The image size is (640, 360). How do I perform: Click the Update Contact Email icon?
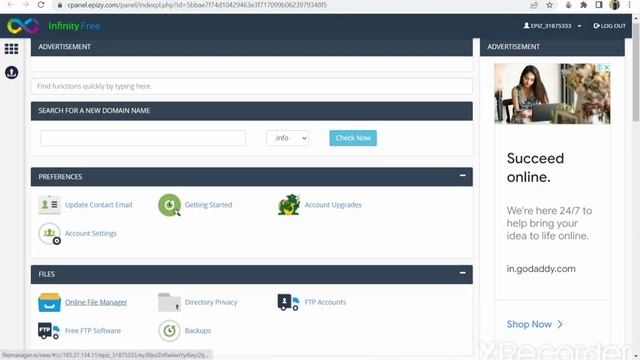coord(49,204)
